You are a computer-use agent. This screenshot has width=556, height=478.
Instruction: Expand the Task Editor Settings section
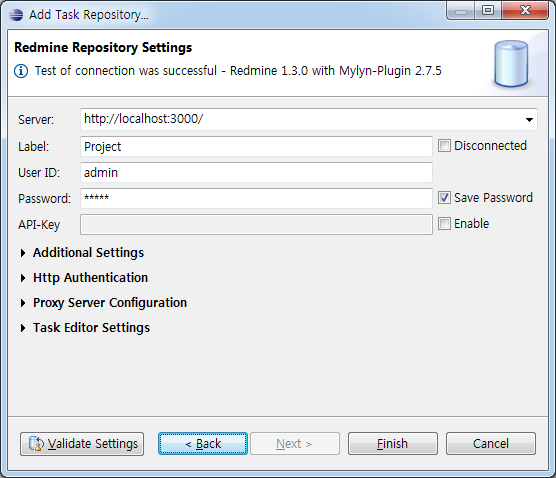pos(85,328)
